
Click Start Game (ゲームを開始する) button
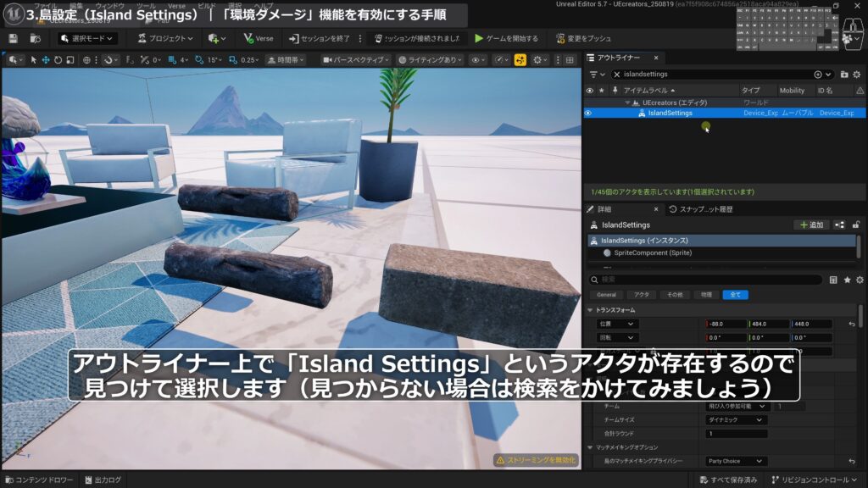coord(507,38)
